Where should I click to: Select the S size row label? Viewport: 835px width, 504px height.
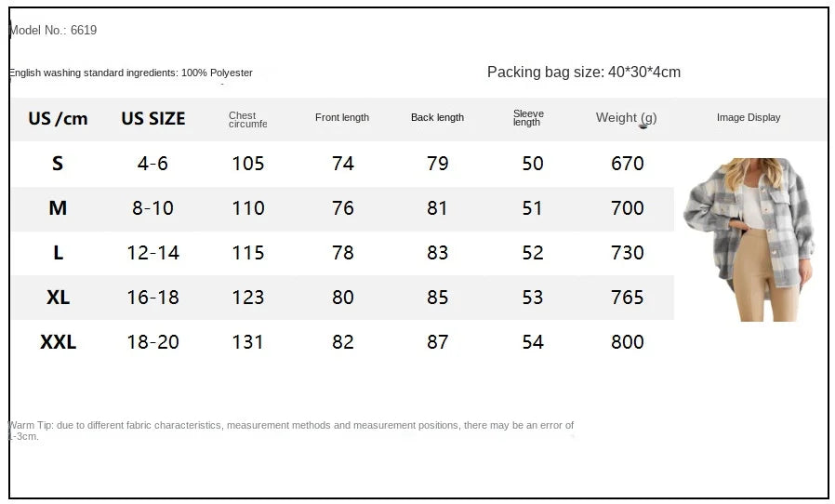coord(58,164)
